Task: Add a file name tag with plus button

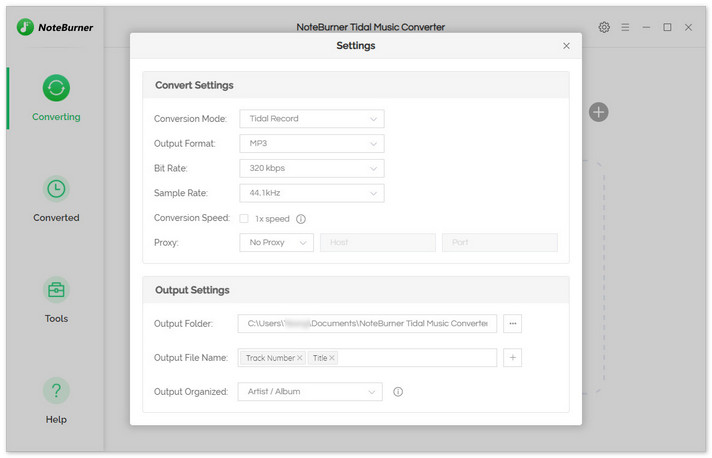Action: click(513, 358)
